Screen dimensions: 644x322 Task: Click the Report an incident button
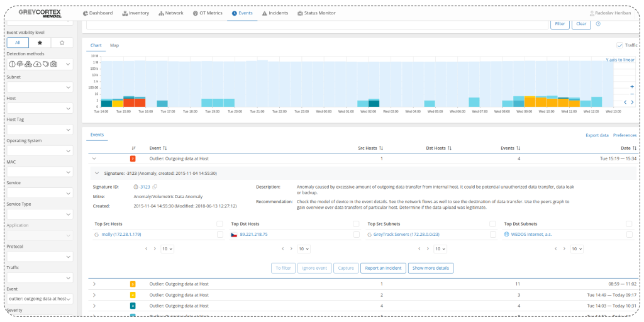point(383,268)
